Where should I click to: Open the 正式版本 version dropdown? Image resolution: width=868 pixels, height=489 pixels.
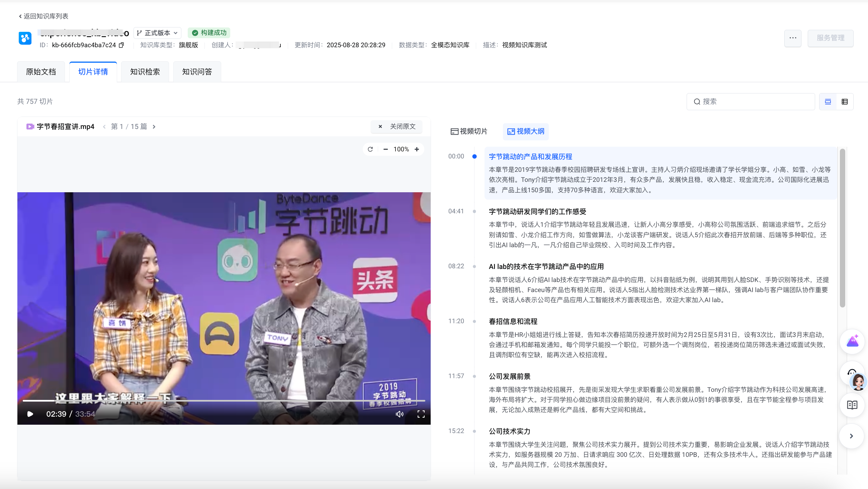(x=157, y=33)
